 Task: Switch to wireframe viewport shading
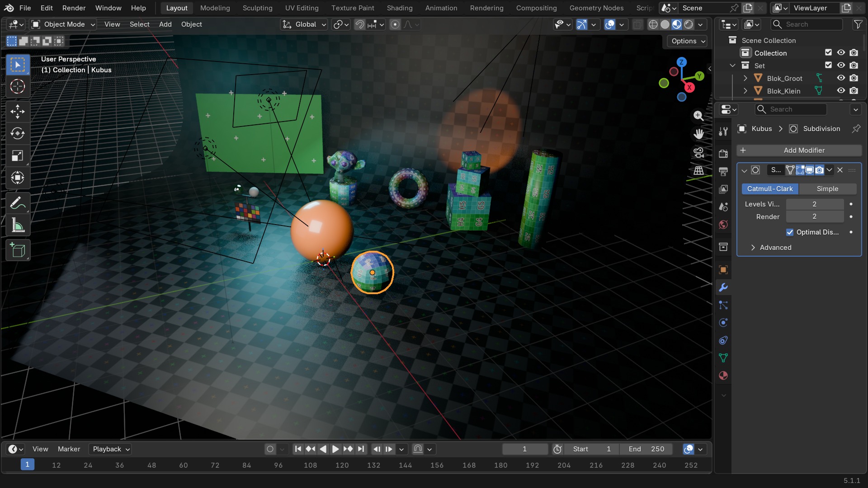pos(653,24)
